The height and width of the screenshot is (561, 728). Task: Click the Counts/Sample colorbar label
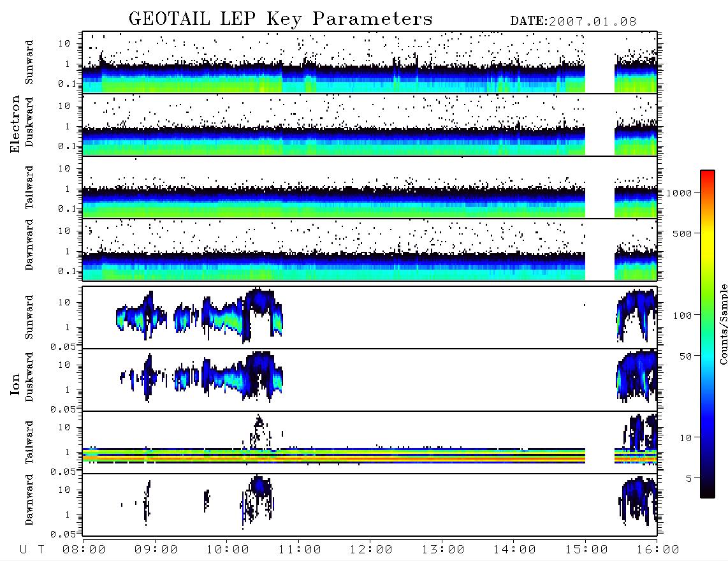(x=723, y=324)
